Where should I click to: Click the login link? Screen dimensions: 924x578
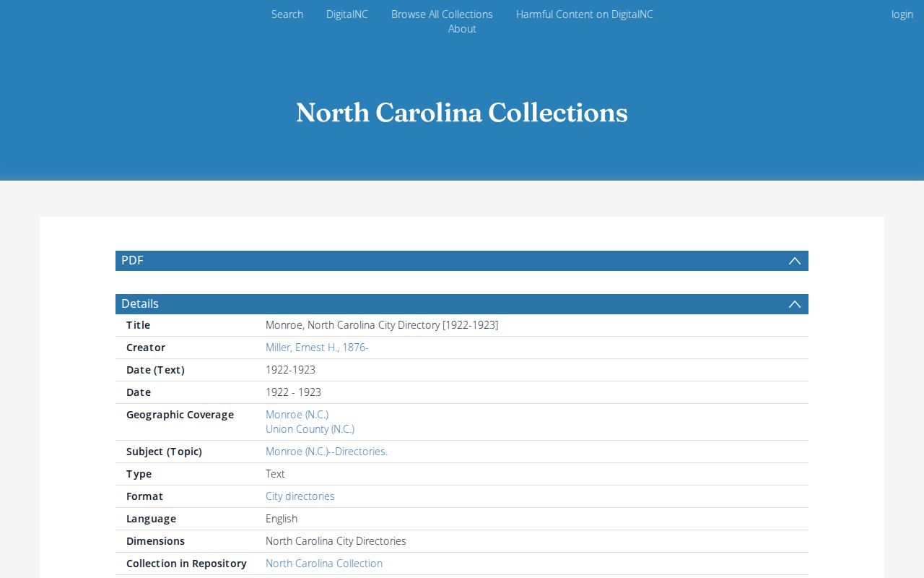point(902,14)
